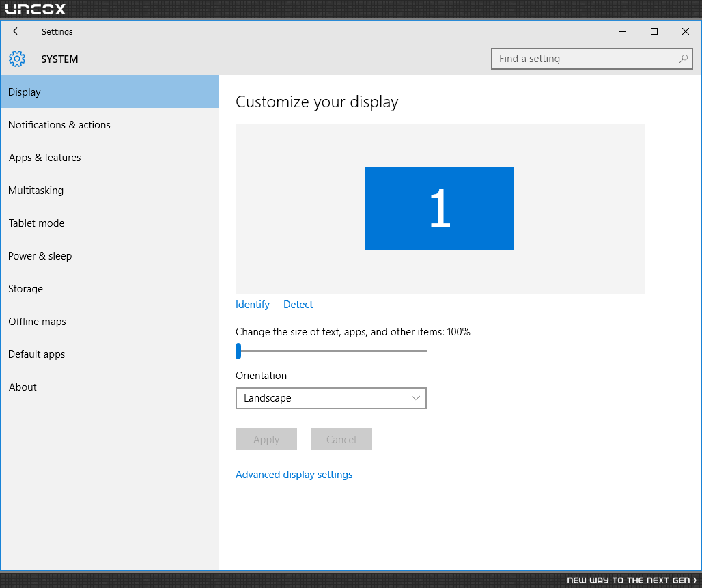Select monitor 1 thumbnail

(x=439, y=208)
